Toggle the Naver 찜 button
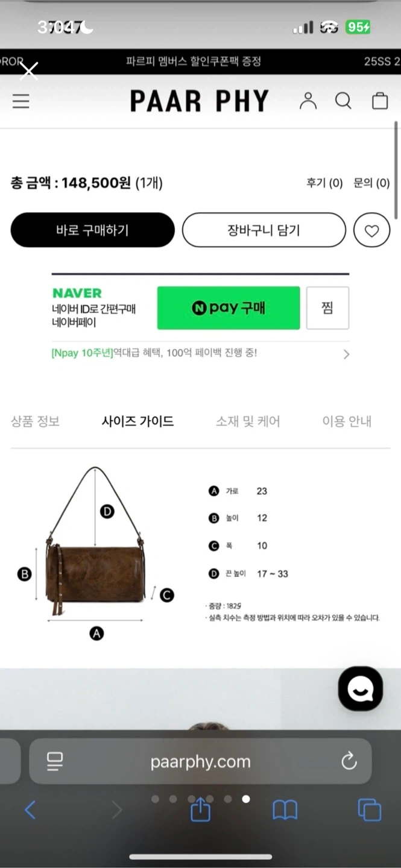The width and height of the screenshot is (401, 868). (327, 308)
